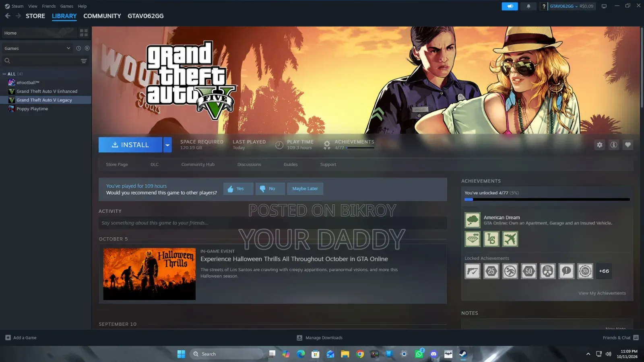
Task: Open the Halloween Thrills event thumbnail
Action: [149, 274]
